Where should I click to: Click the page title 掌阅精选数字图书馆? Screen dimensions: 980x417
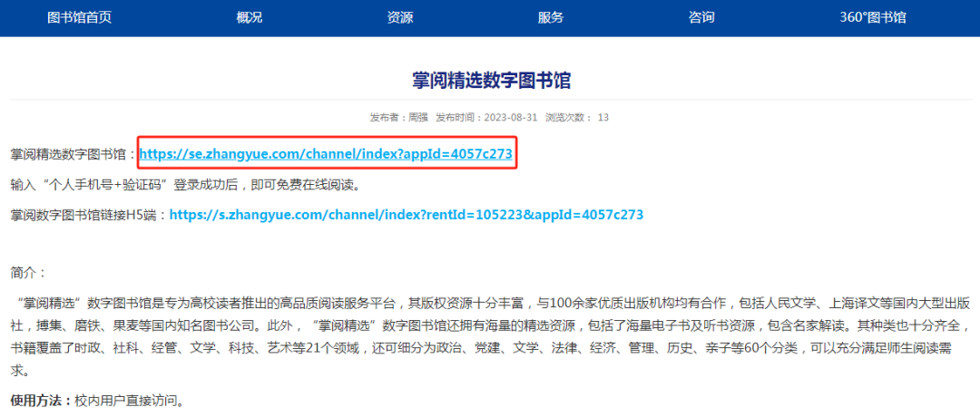tap(490, 82)
